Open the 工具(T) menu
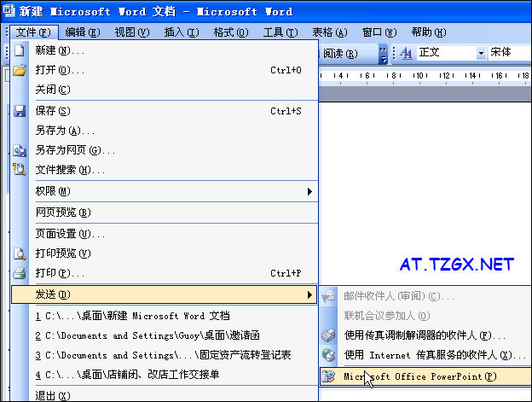The height and width of the screenshot is (402, 532). (280, 32)
